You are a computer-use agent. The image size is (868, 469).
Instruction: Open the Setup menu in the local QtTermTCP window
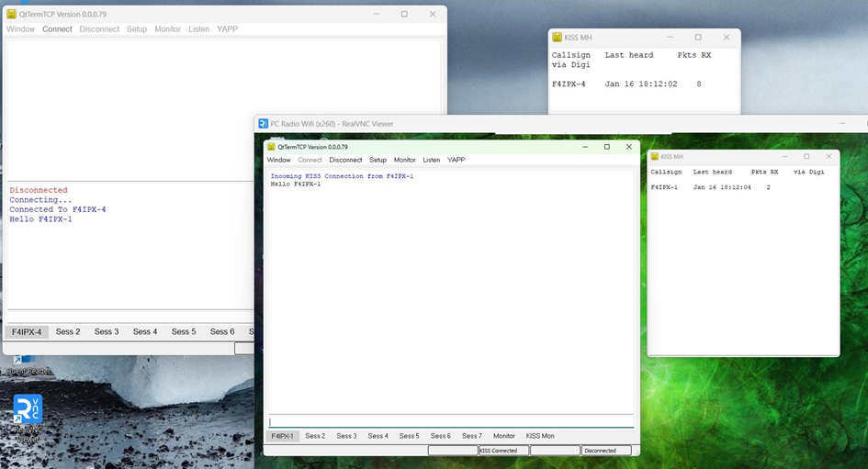137,29
